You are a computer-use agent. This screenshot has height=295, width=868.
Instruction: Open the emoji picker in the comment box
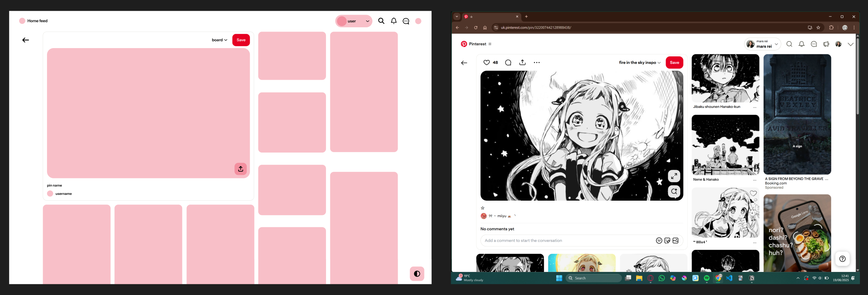pos(659,241)
